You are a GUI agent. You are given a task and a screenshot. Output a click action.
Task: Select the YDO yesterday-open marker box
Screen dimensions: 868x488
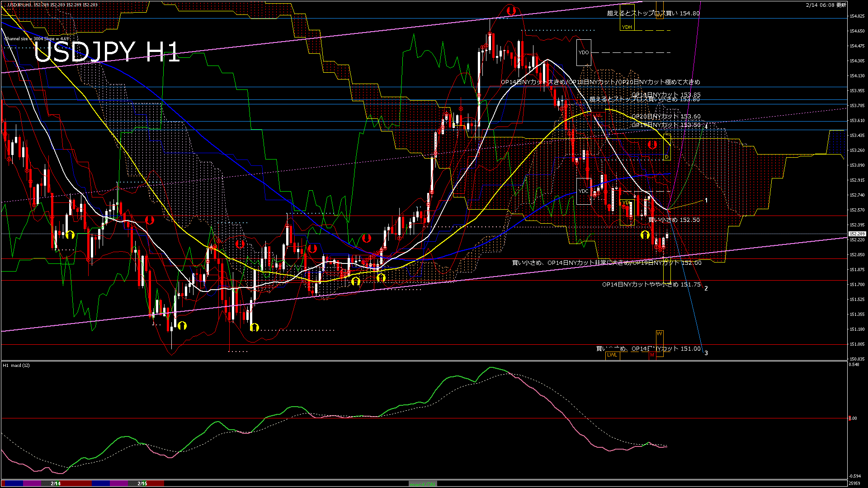(x=584, y=52)
